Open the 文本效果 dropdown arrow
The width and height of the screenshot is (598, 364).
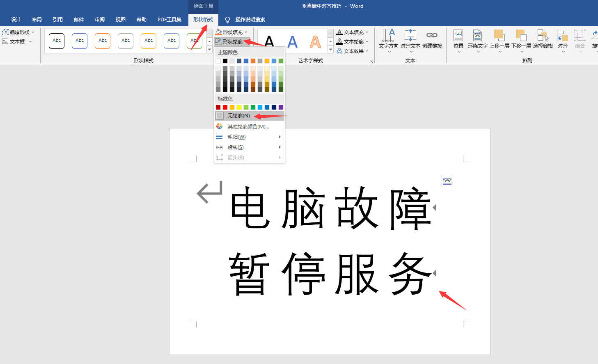(x=367, y=51)
